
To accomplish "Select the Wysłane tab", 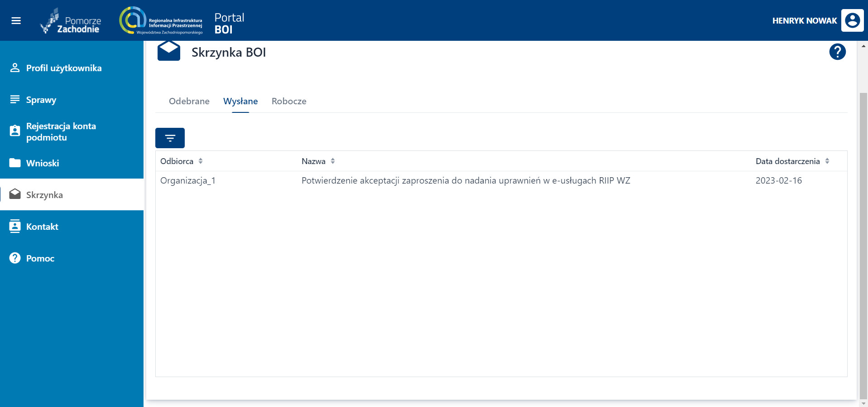I will tap(240, 102).
